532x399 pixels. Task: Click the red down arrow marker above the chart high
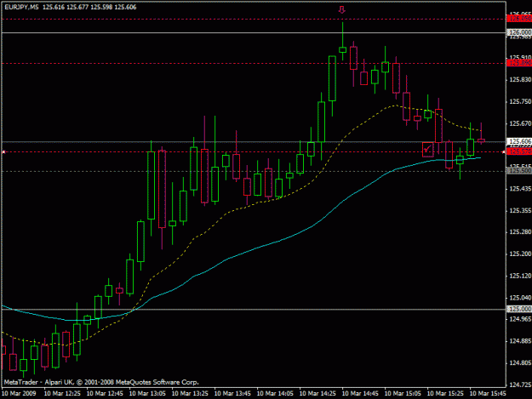coord(342,10)
